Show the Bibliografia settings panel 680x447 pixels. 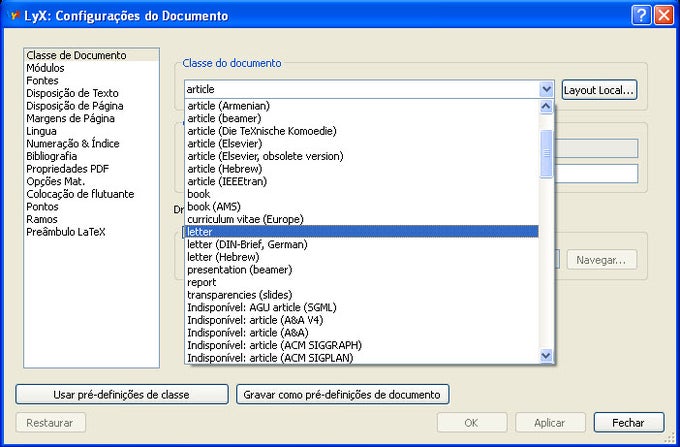pos(52,156)
